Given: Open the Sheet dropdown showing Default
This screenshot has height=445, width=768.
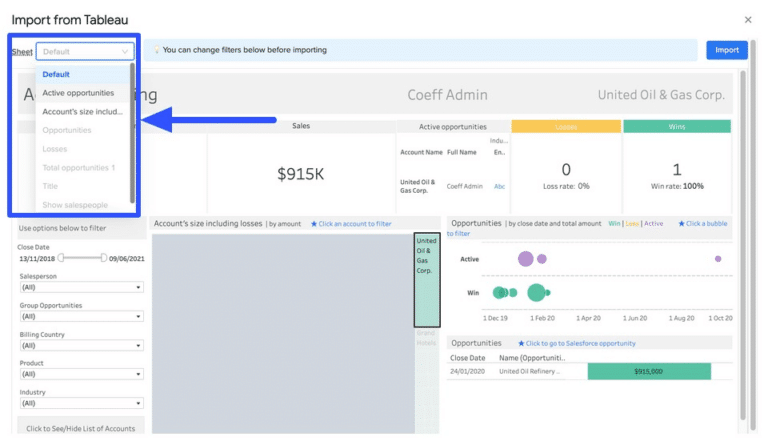Looking at the screenshot, I should tap(85, 51).
